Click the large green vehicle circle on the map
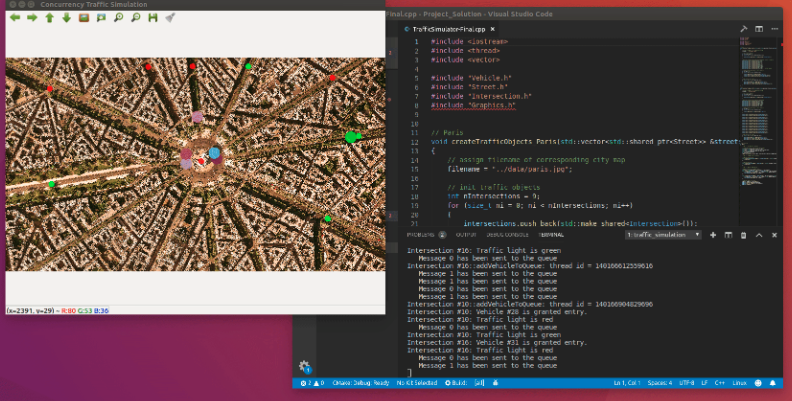Image resolution: width=792 pixels, height=401 pixels. pos(351,137)
